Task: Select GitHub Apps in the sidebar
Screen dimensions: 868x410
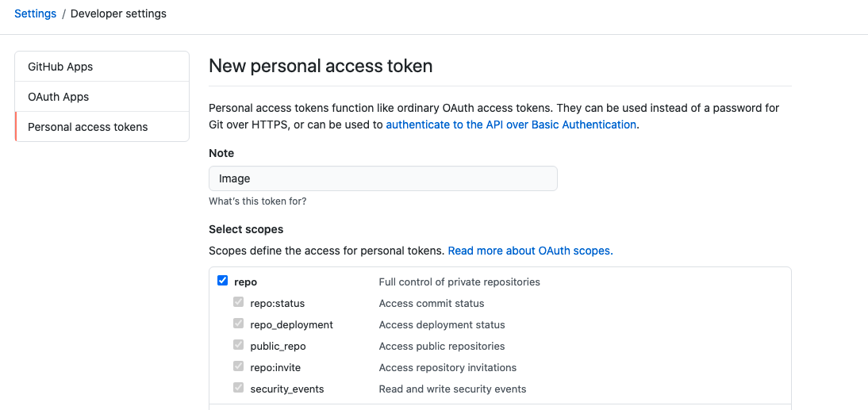Action: pyautogui.click(x=60, y=67)
